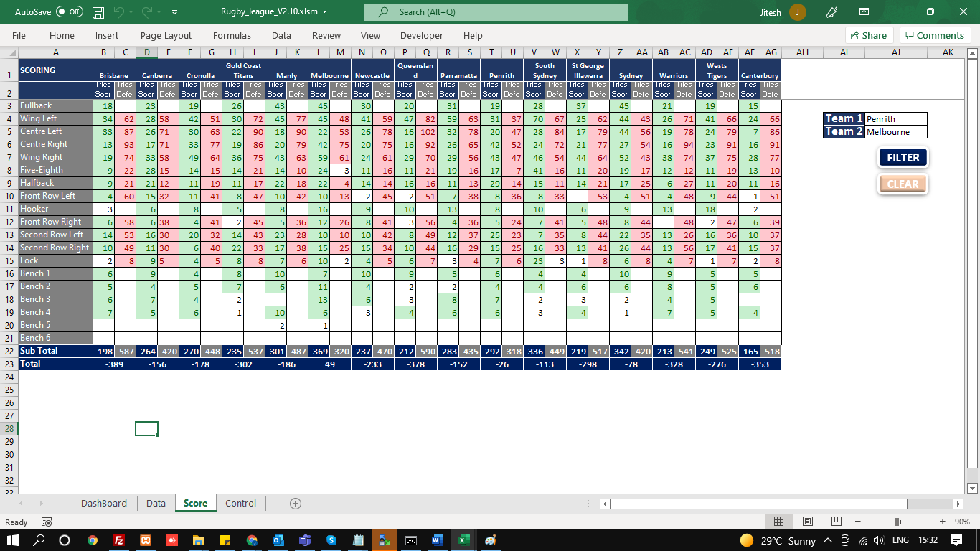Image resolution: width=980 pixels, height=551 pixels.
Task: Add a new sheet with plus icon
Action: [x=295, y=504]
